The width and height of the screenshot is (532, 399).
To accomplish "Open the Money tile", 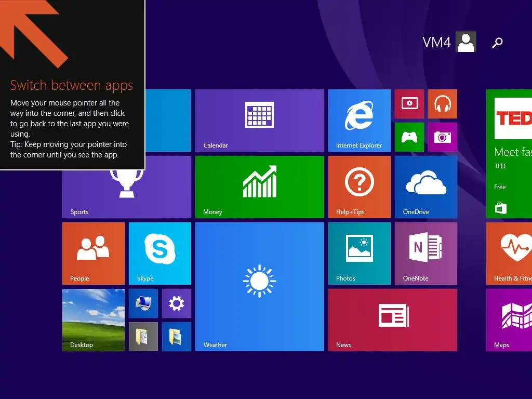I will pos(260,187).
